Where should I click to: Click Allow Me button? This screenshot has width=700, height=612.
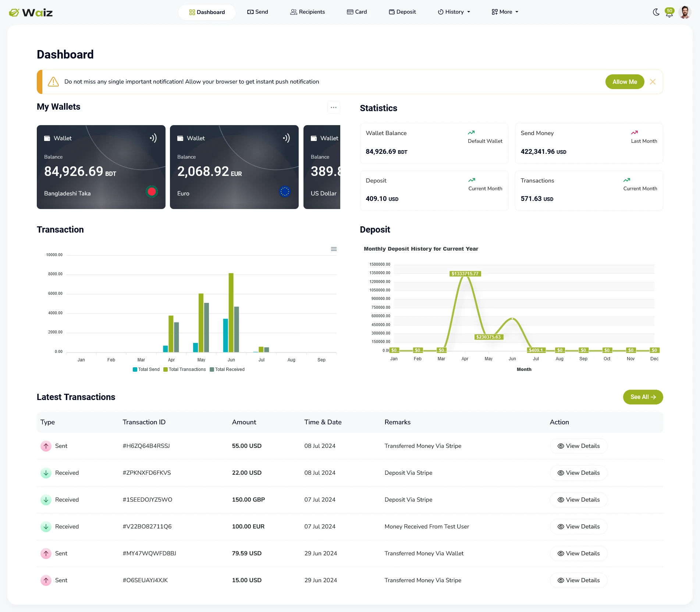click(x=625, y=82)
